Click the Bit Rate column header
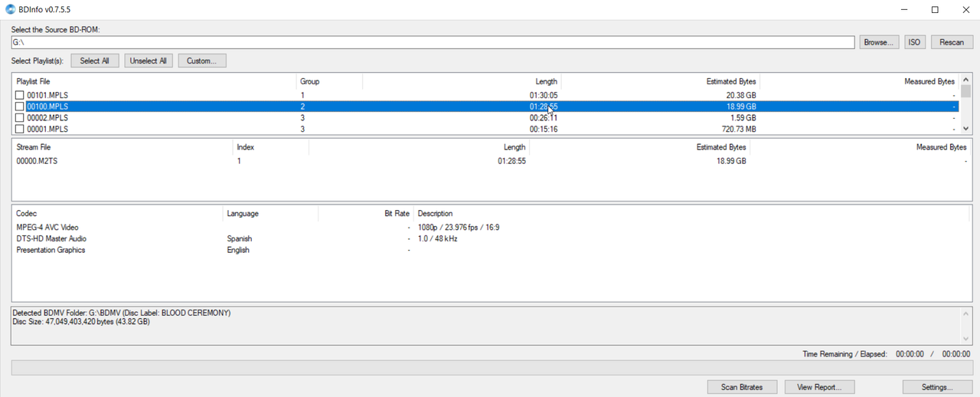The image size is (980, 397). 366,213
